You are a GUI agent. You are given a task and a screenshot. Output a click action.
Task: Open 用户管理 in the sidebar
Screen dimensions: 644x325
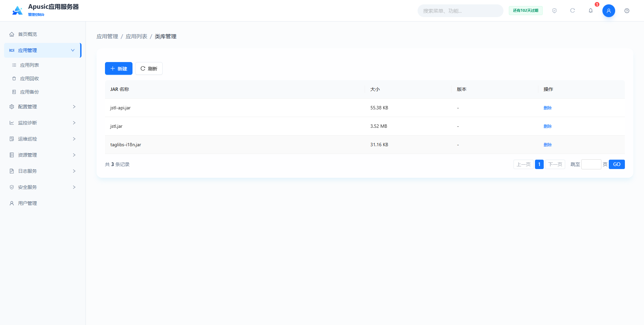[43, 203]
